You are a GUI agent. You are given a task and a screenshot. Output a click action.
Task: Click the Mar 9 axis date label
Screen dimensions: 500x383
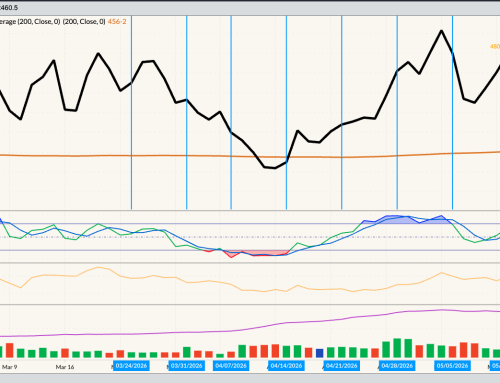(10, 367)
